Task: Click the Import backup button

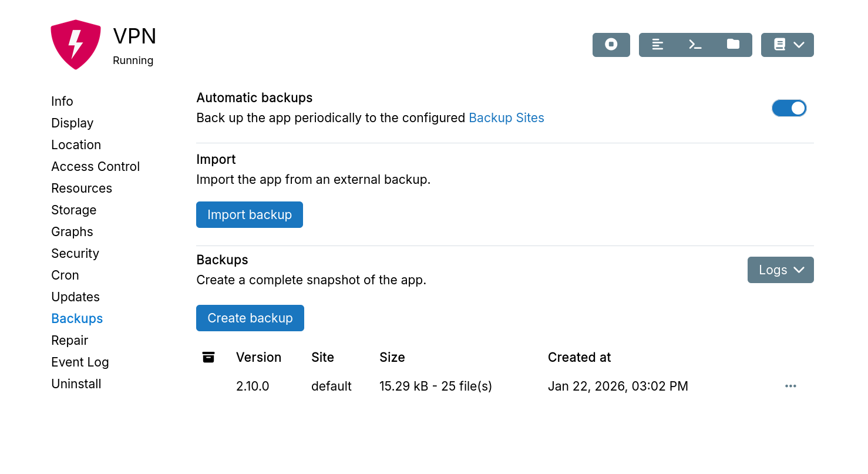Action: [249, 214]
